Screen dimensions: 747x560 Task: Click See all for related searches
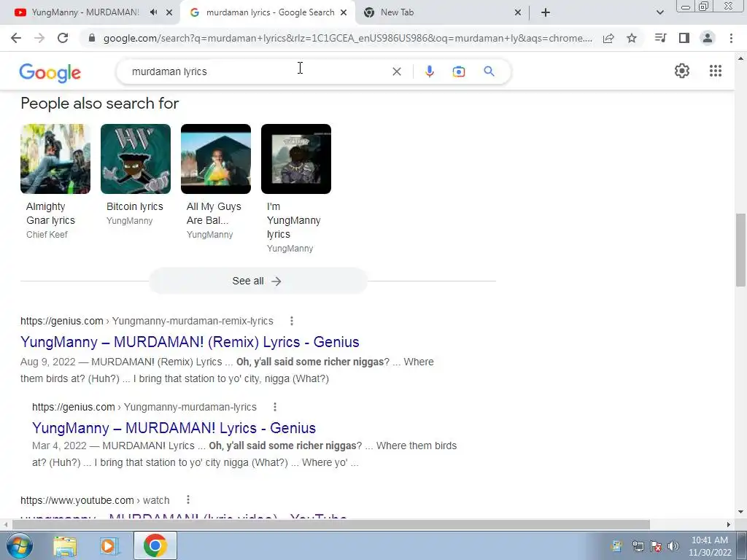pyautogui.click(x=258, y=281)
